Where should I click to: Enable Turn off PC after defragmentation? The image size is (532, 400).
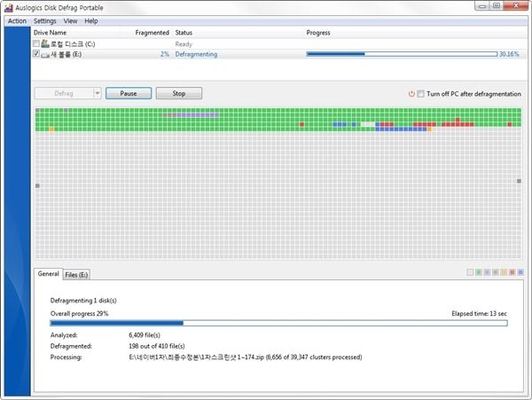pos(420,94)
